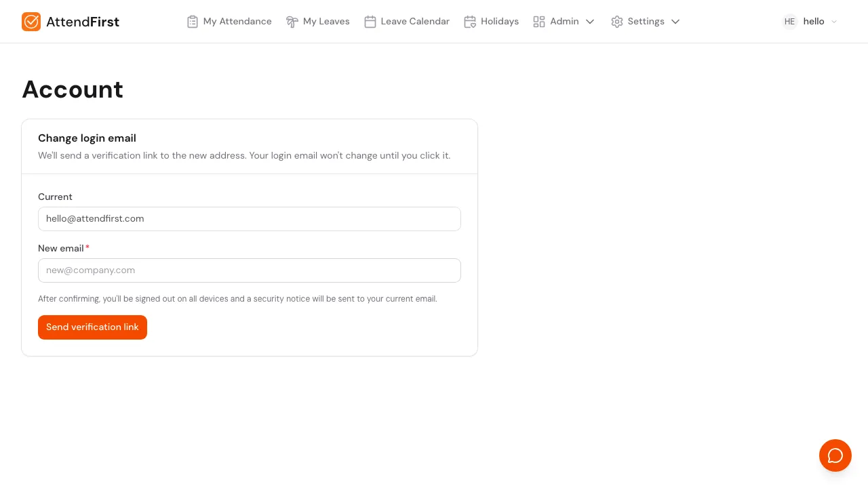
Task: Select the Current email field
Action: 250,219
